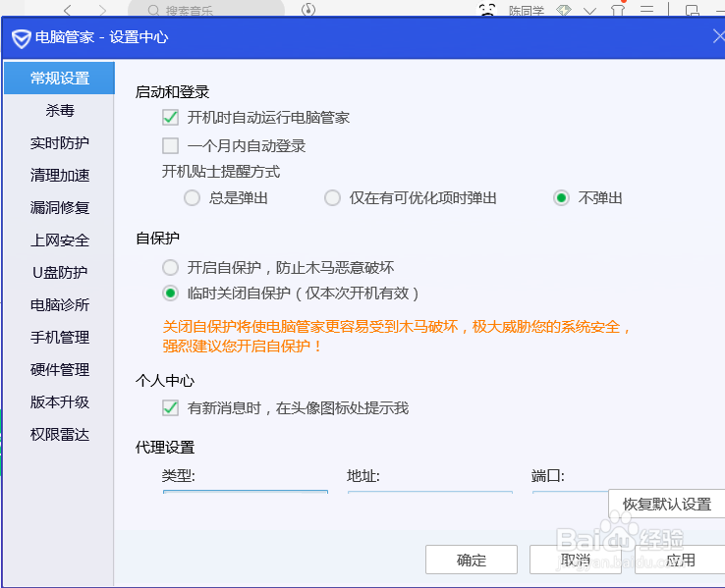Confirm settings with the 确定 button
Image resolution: width=725 pixels, height=588 pixels.
[x=472, y=560]
